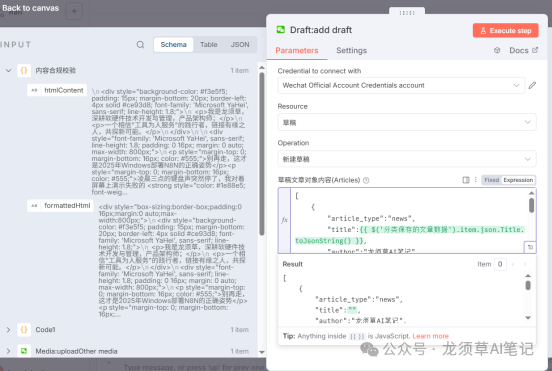Click the fx expression icon
This screenshot has height=371, width=552.
284,220
